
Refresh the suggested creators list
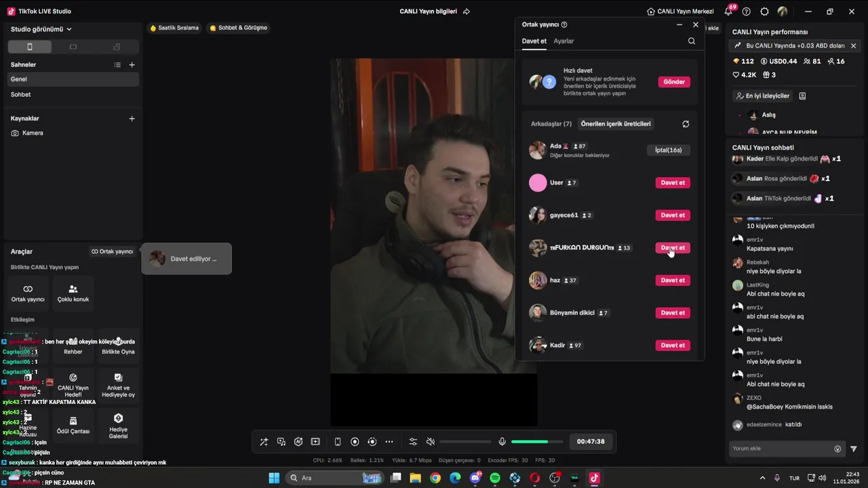click(686, 124)
